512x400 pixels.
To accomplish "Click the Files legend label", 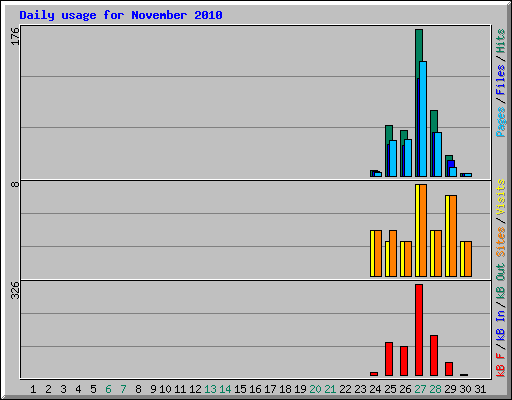I will [500, 80].
